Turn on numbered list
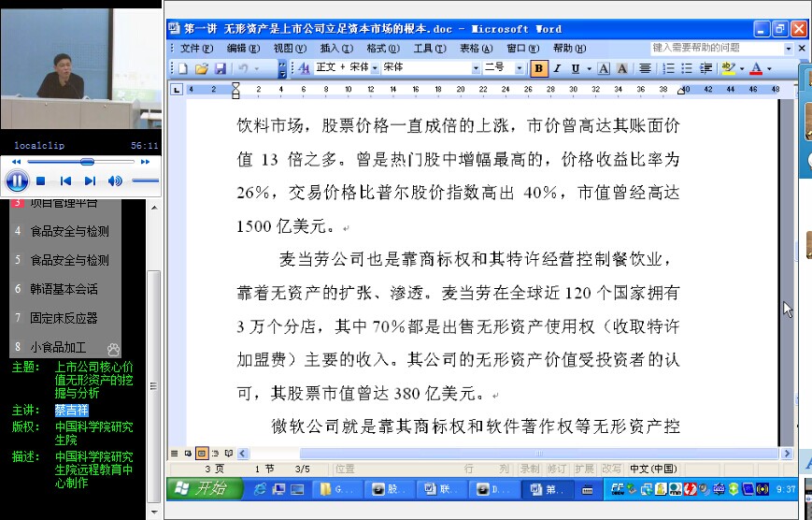 (x=668, y=68)
